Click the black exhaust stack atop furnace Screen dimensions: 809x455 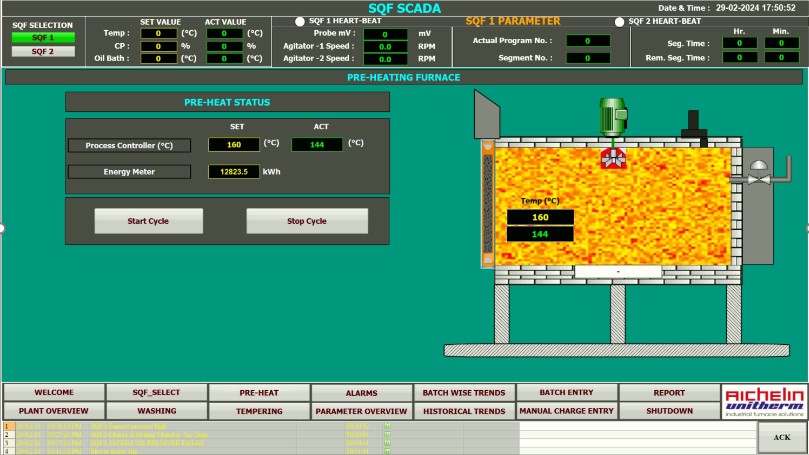pyautogui.click(x=693, y=123)
